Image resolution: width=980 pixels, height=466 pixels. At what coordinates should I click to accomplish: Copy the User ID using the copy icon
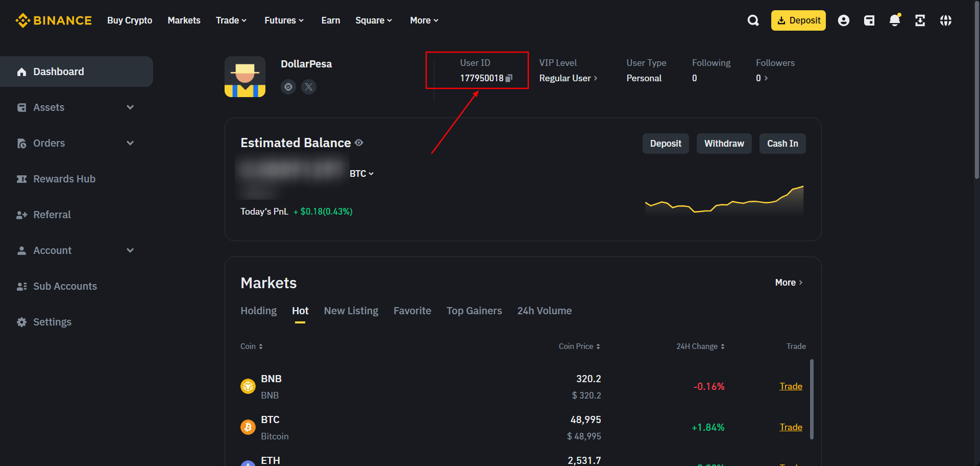(x=509, y=78)
